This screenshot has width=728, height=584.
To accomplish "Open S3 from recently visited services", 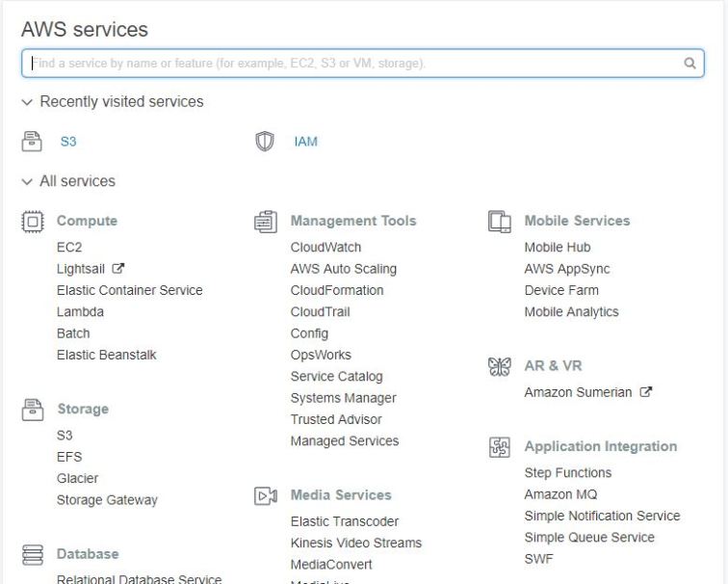I will pos(68,142).
